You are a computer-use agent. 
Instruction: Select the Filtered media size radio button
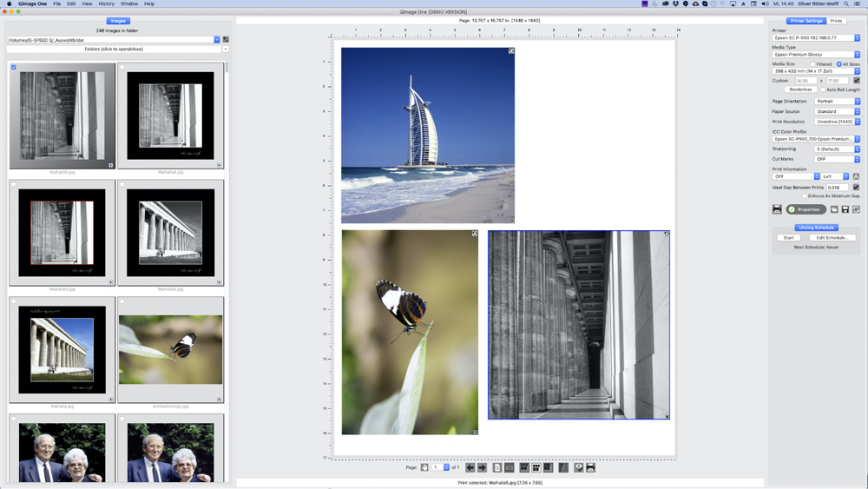pos(813,64)
